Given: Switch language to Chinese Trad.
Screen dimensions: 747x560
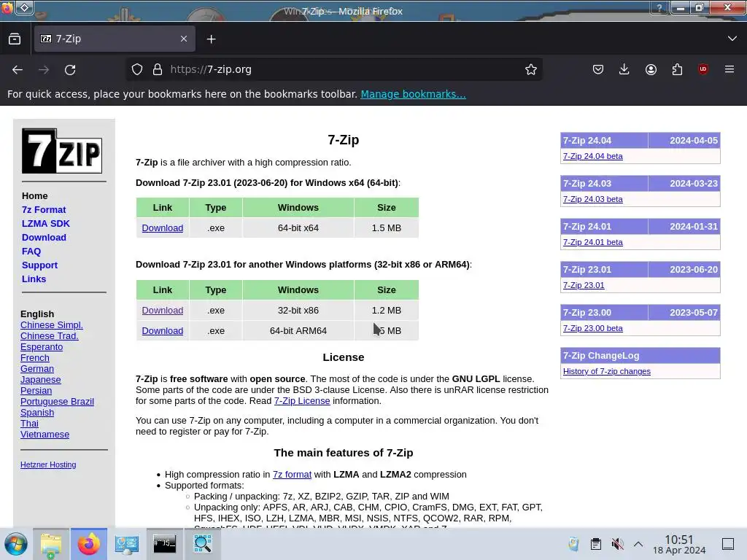Looking at the screenshot, I should pos(50,335).
